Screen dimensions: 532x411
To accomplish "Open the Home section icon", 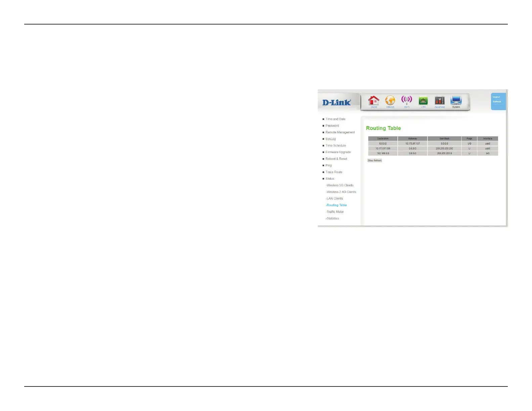I will [373, 101].
